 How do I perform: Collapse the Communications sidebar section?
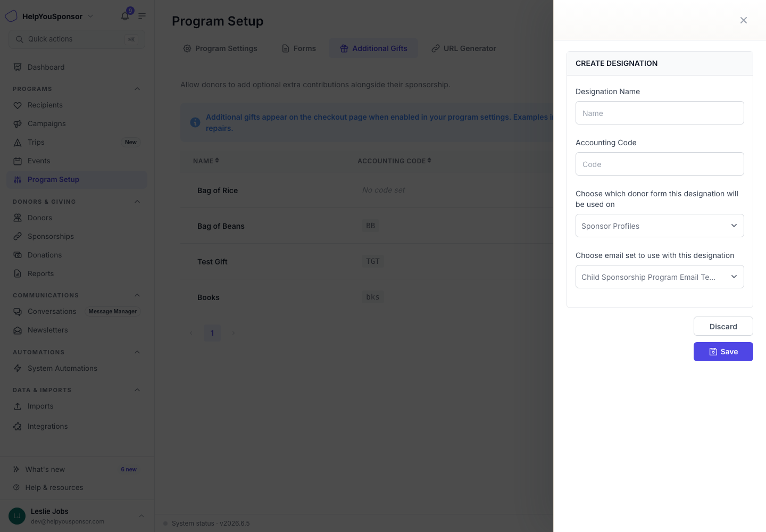coord(137,295)
